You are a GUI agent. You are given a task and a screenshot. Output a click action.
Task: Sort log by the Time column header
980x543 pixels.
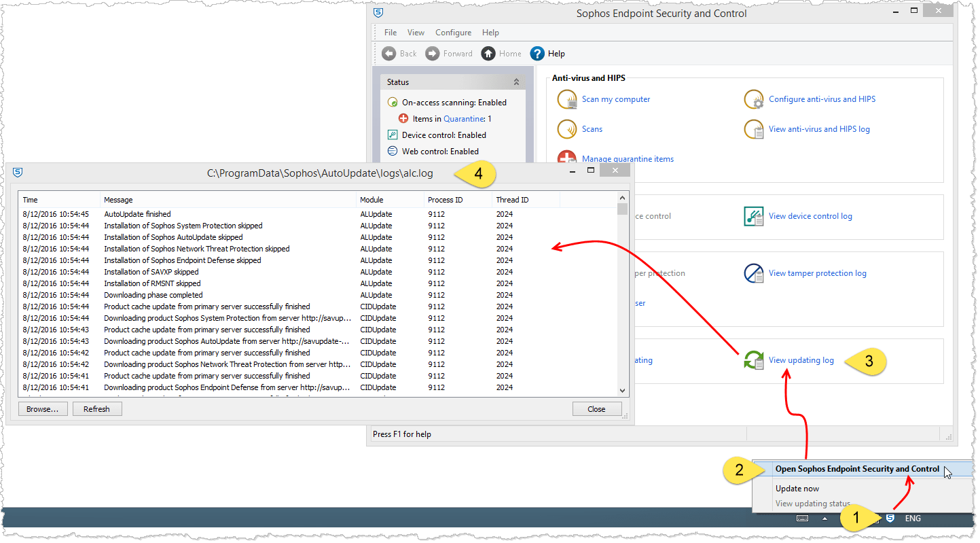[x=59, y=200]
